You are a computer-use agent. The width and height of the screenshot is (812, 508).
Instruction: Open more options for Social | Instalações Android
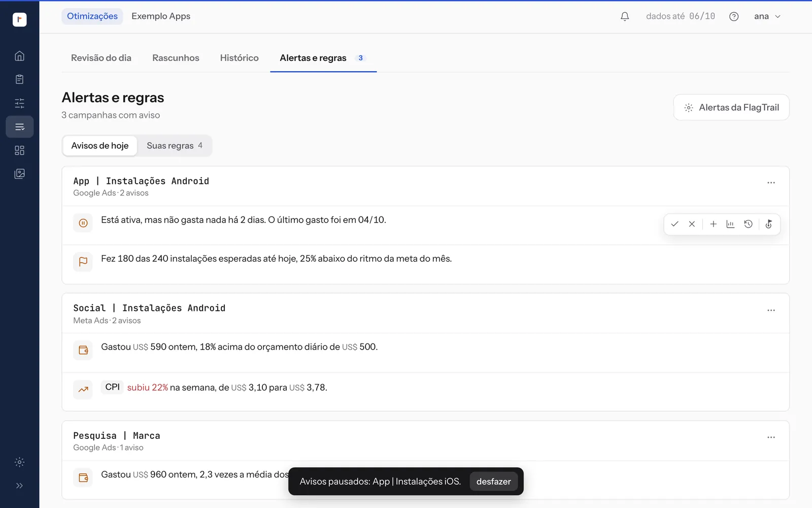click(771, 310)
